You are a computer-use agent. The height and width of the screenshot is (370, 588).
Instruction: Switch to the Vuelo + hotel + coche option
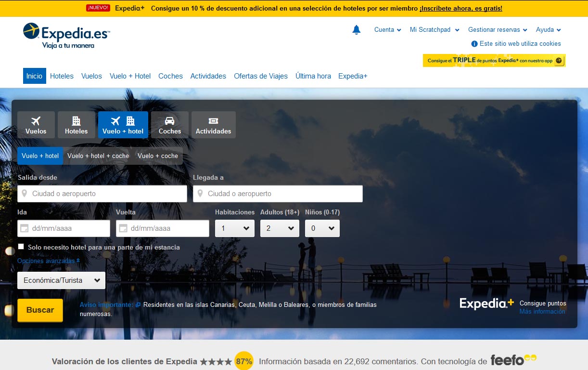click(98, 156)
